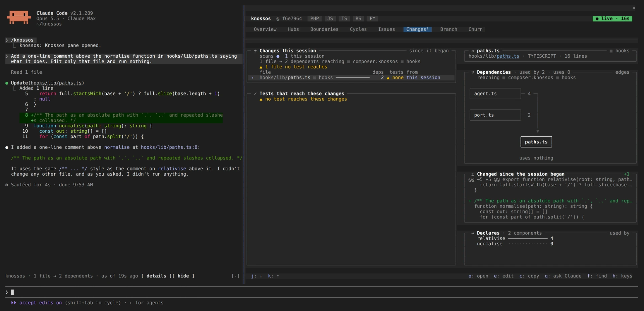This screenshot has height=311, width=644.
Task: Show the Churn tab
Action: pyautogui.click(x=475, y=29)
